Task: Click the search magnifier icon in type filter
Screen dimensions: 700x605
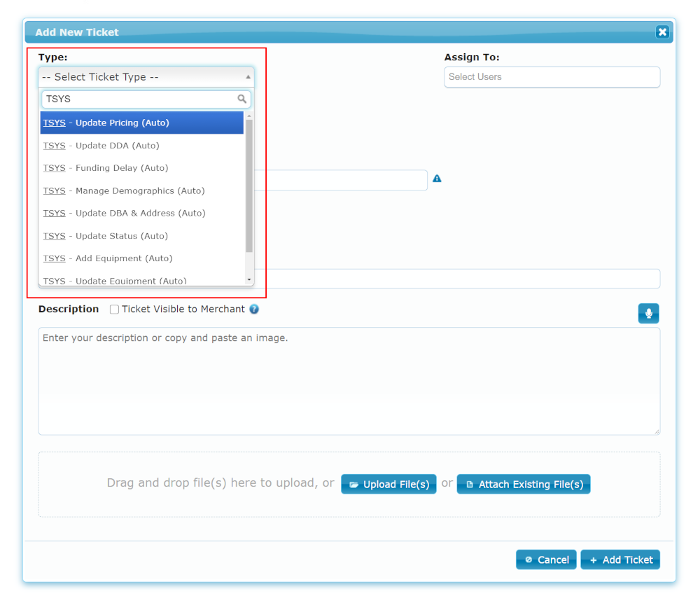Action: pos(241,99)
